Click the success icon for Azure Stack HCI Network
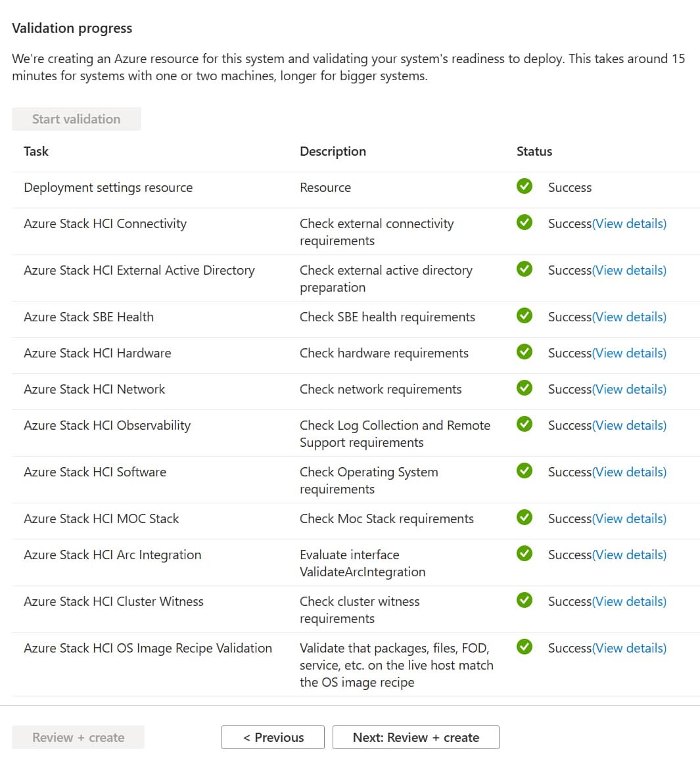The width and height of the screenshot is (700, 757). (525, 388)
